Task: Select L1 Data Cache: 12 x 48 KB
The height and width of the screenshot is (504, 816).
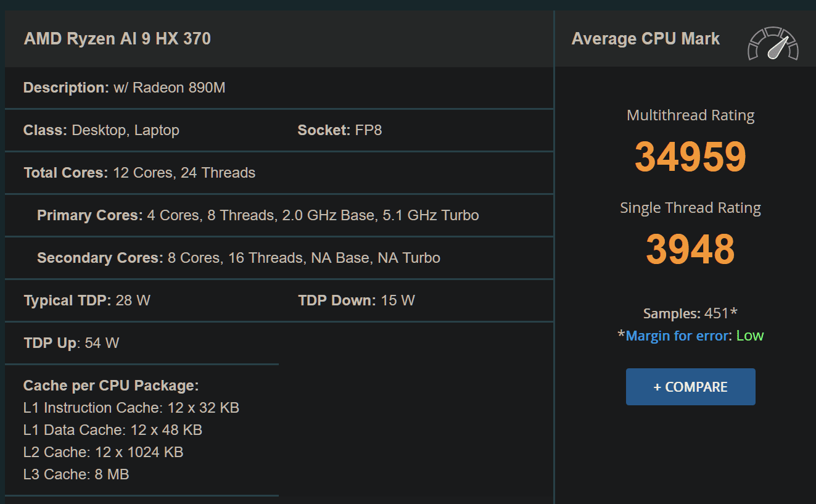Action: 113,430
